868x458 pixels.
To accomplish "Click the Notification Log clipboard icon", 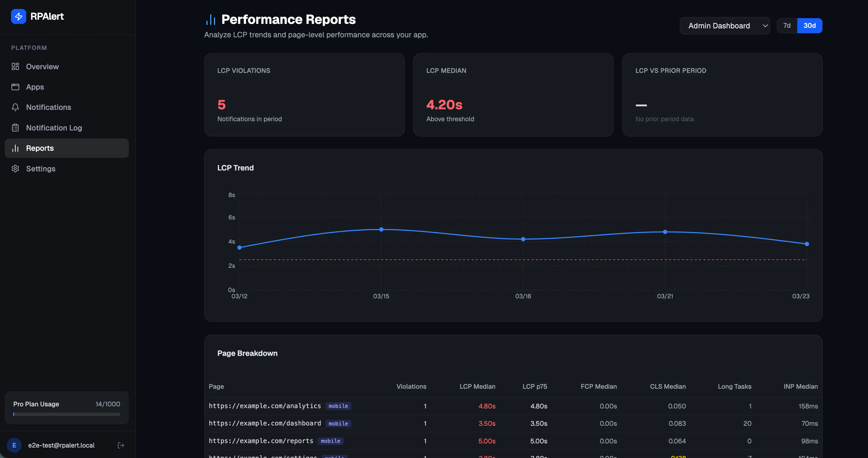I will 15,128.
